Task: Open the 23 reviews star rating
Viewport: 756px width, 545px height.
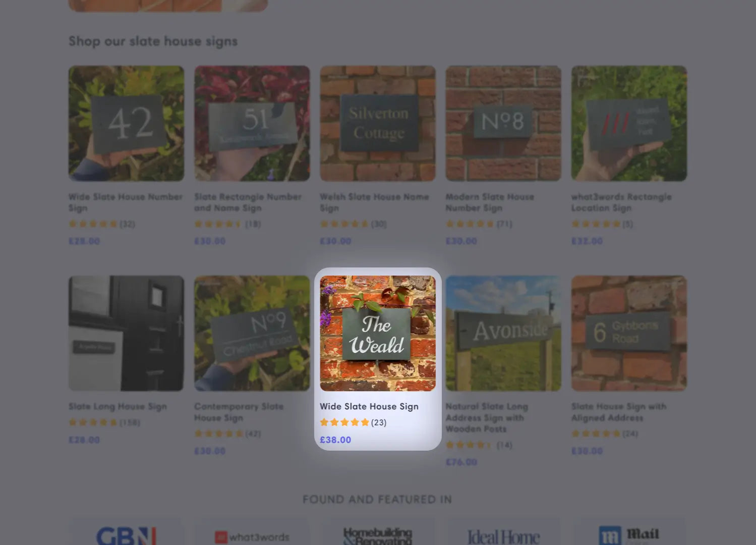Action: [353, 422]
